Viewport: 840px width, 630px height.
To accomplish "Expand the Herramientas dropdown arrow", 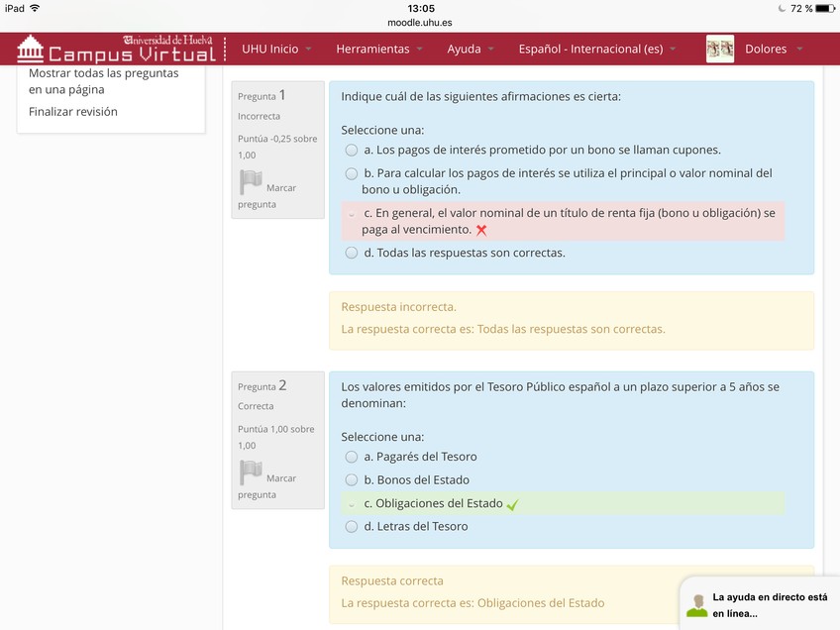I will (419, 49).
